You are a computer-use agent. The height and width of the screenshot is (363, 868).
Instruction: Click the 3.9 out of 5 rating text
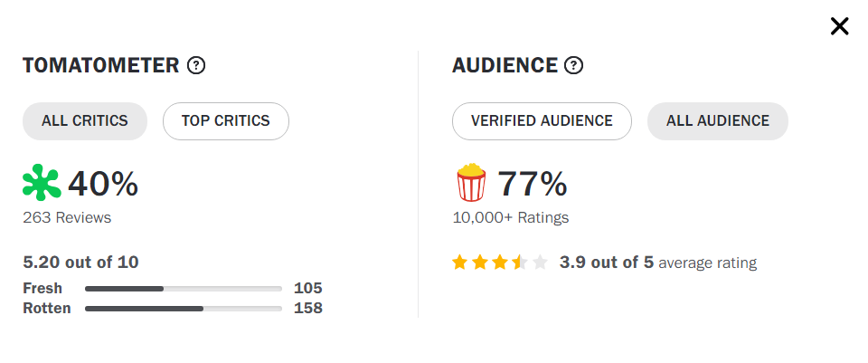coord(606,263)
